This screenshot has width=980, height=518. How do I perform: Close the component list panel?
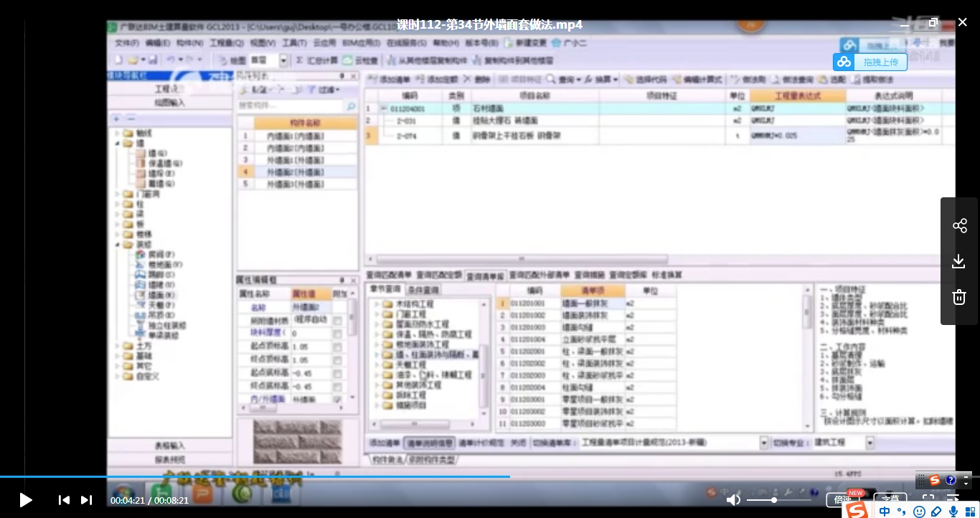[x=352, y=75]
